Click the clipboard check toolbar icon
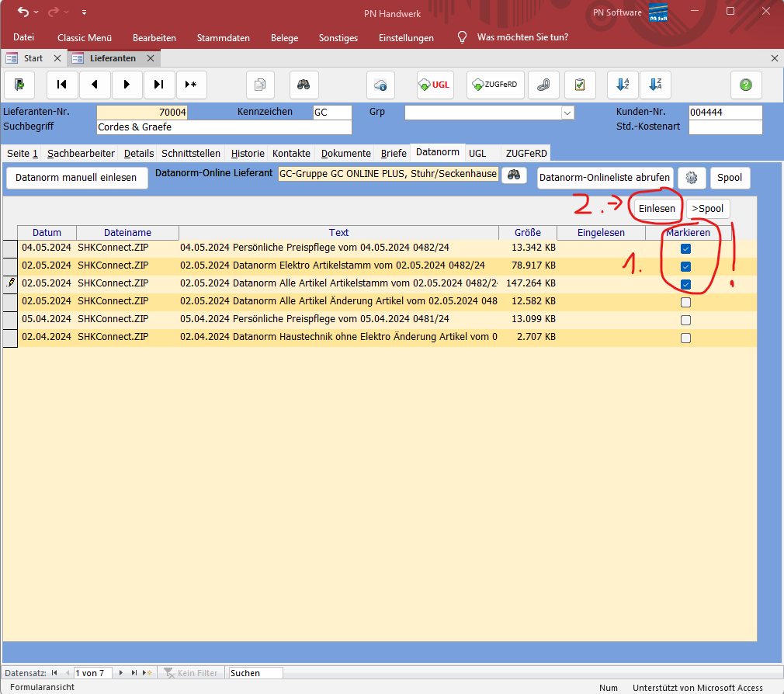 580,85
